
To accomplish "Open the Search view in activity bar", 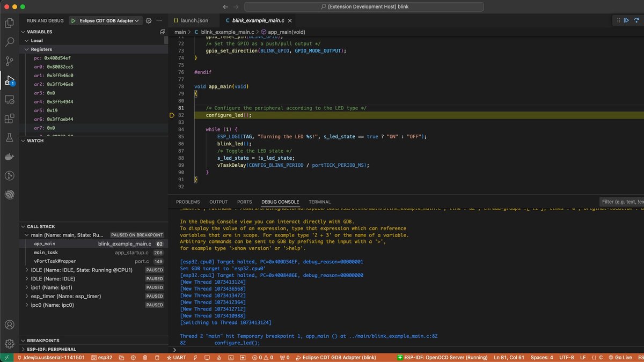I will tap(9, 42).
